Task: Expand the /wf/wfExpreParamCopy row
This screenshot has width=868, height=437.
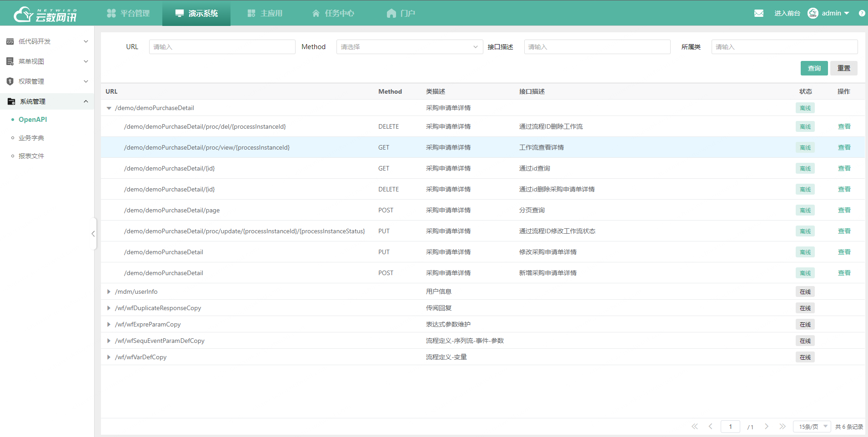Action: pos(109,324)
